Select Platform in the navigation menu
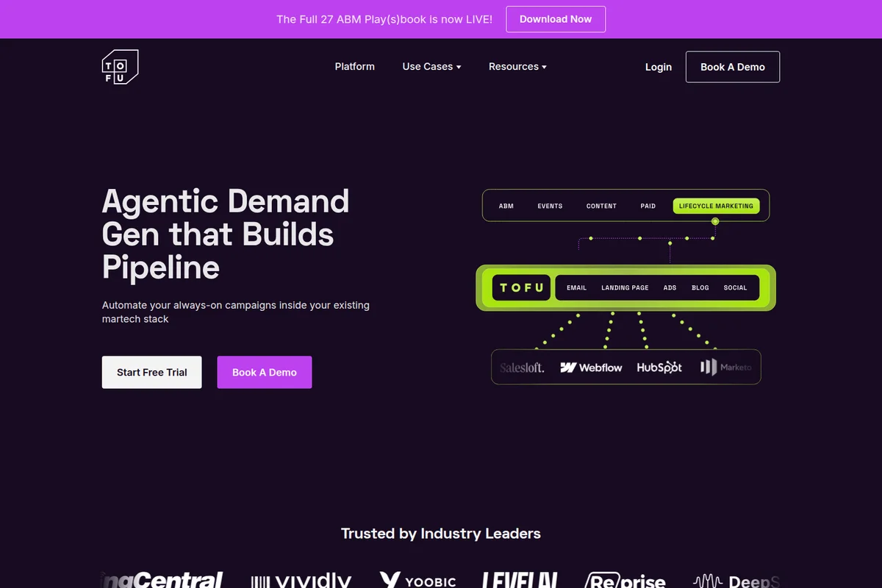This screenshot has width=882, height=588. 354,66
